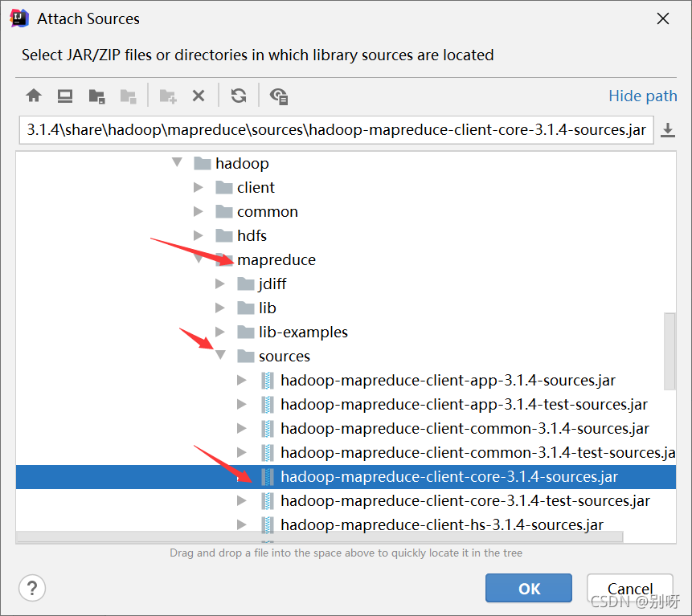Expand hadoop-mapreduce-client-core-3.1.4-test-sources.jar arrow

tap(241, 500)
